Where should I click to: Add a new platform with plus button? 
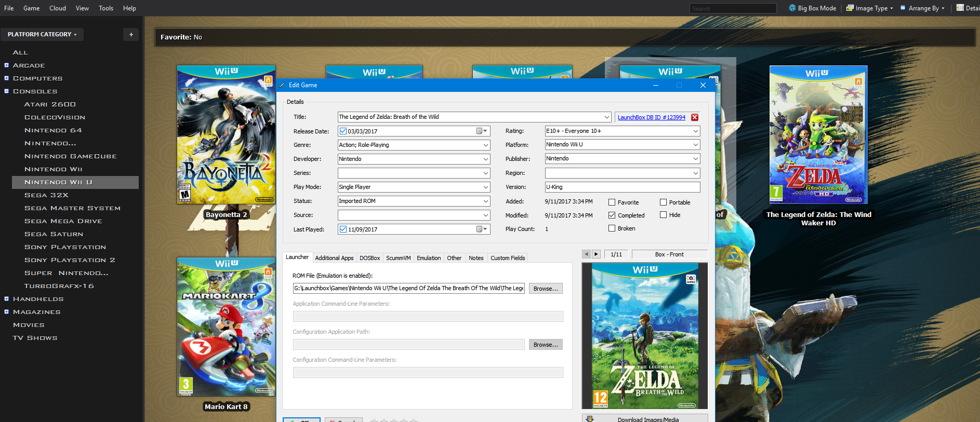[131, 34]
